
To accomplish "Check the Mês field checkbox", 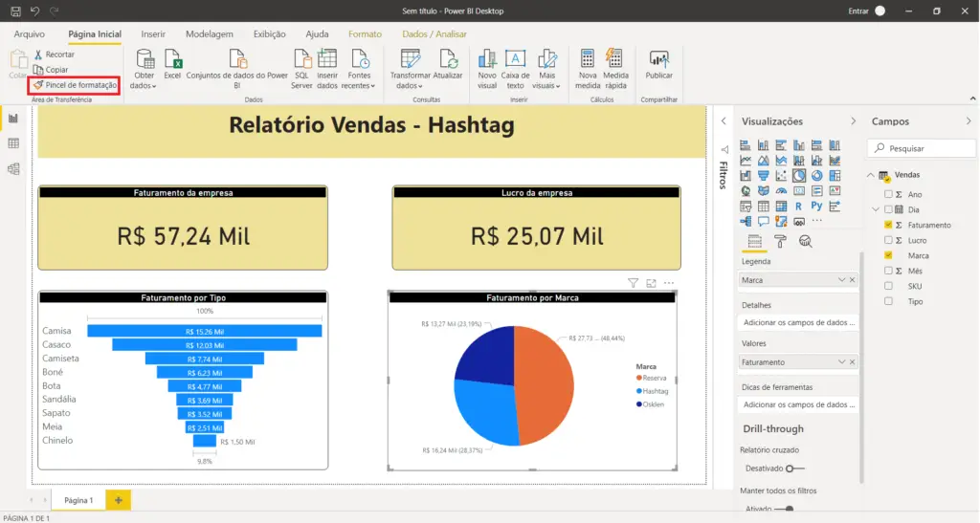I will coord(888,271).
